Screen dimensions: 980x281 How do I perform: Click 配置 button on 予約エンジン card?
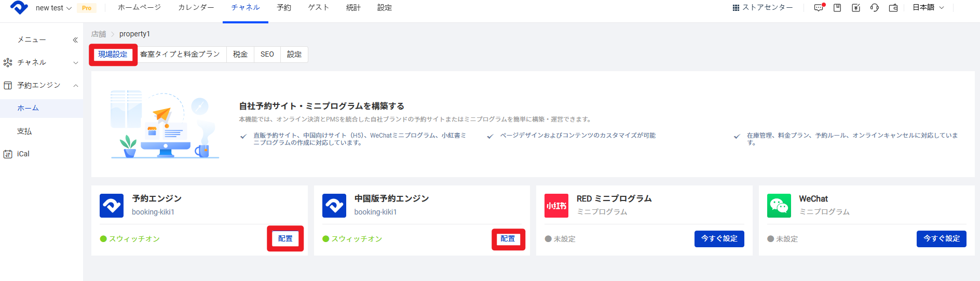(x=285, y=238)
